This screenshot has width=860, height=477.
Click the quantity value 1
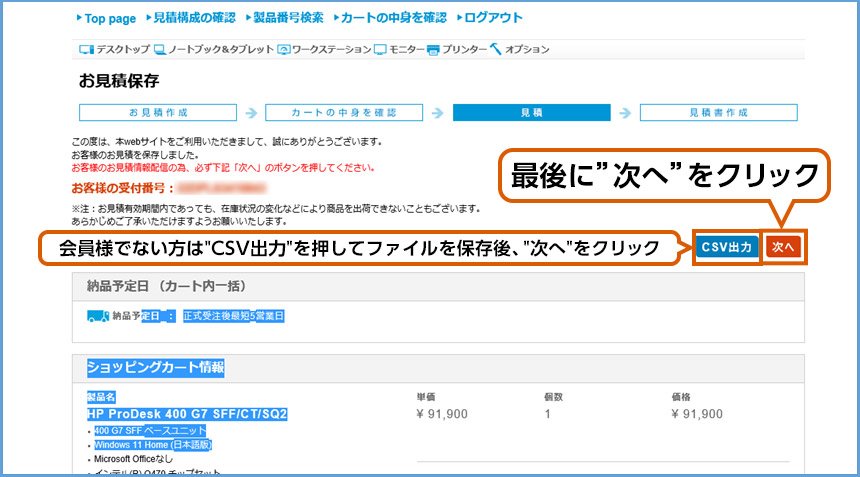(547, 414)
